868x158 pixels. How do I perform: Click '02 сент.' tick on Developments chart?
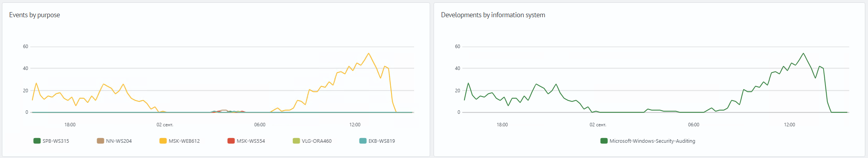click(x=598, y=125)
